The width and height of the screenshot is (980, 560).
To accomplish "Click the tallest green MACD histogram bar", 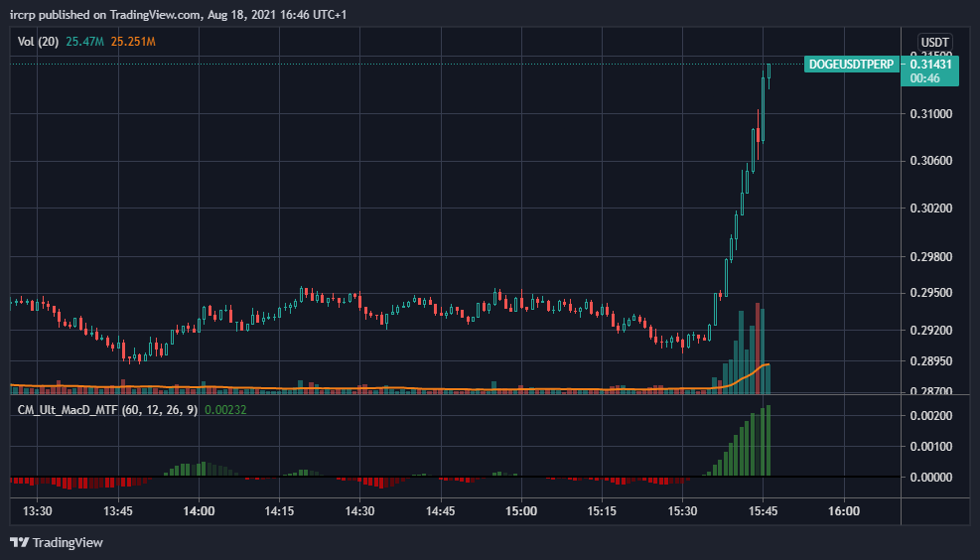I will [x=769, y=441].
